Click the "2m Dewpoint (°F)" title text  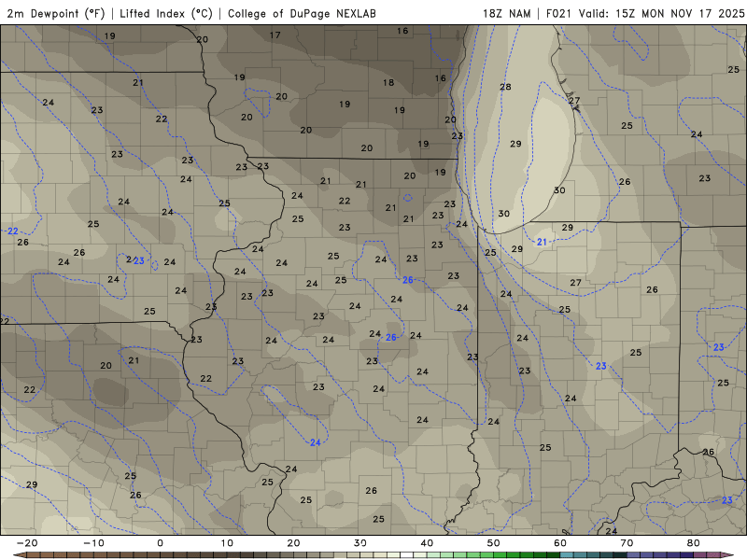pos(56,13)
